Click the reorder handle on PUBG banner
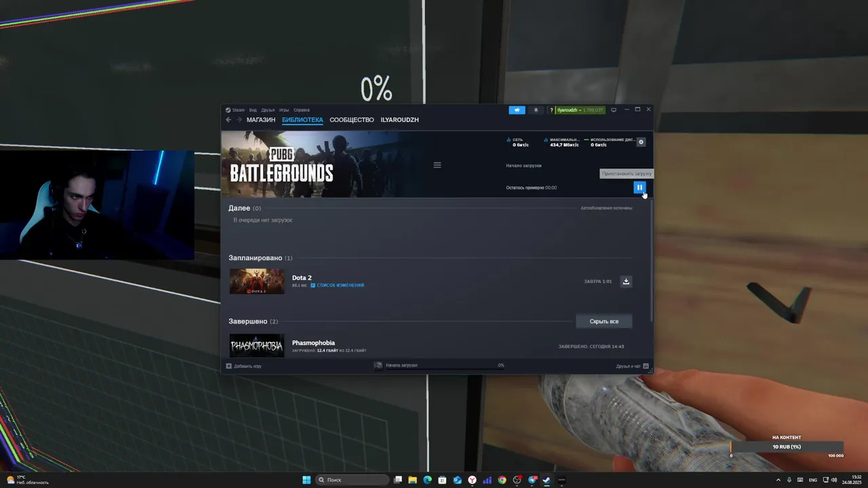The height and width of the screenshot is (488, 868). [x=437, y=165]
